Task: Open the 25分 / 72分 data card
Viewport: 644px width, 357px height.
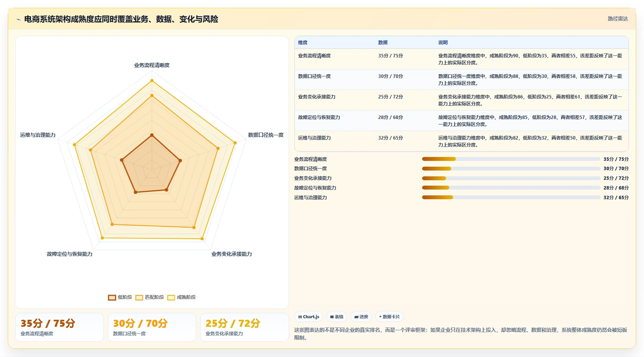Action: (x=244, y=327)
